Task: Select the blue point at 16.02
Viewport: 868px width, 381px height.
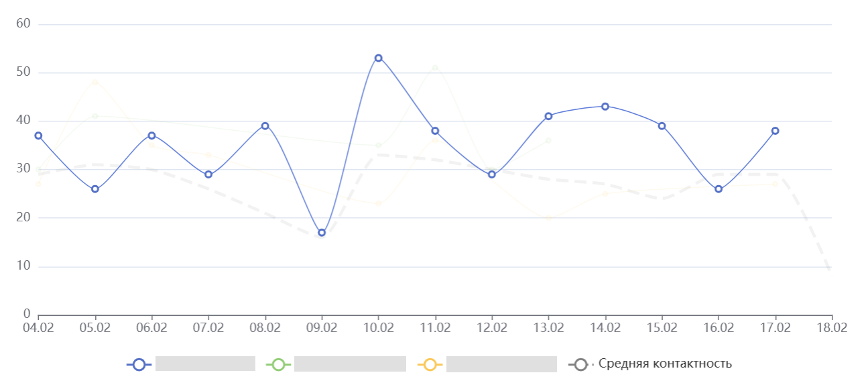Action: coord(719,189)
